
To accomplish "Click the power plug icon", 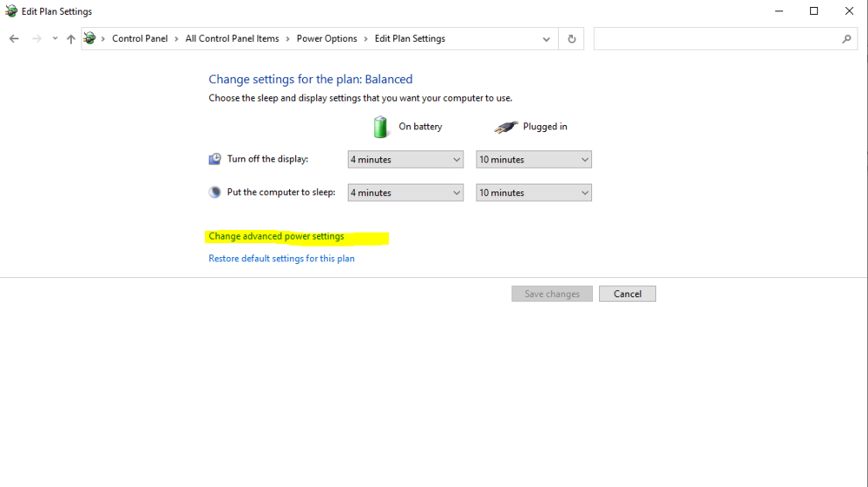I will pos(506,127).
